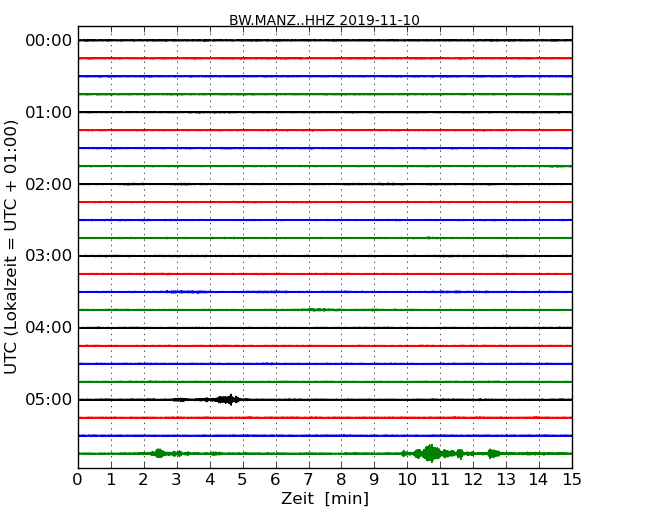Image resolution: width=650 pixels, height=520 pixels.
Task: Click the green burst near 12.6 minutes
Action: (492, 453)
